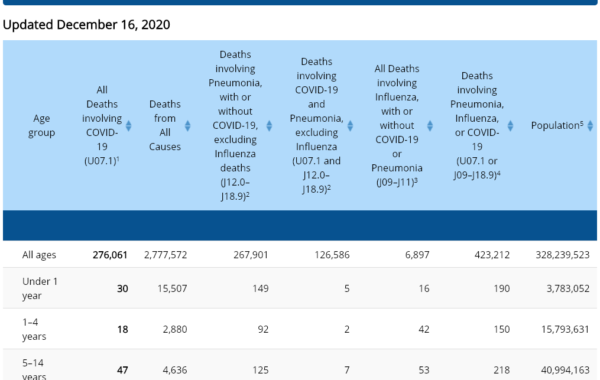Click the 267,901 pneumonia deaths cell

coord(251,255)
